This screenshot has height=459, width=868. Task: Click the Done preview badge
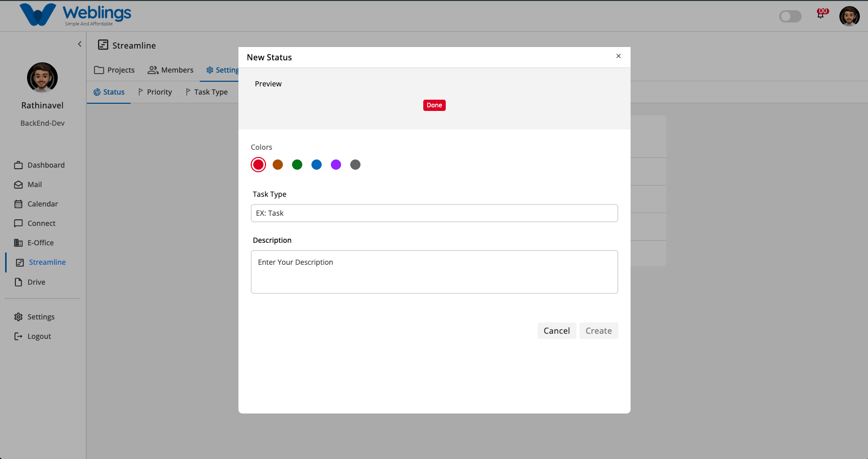[435, 105]
